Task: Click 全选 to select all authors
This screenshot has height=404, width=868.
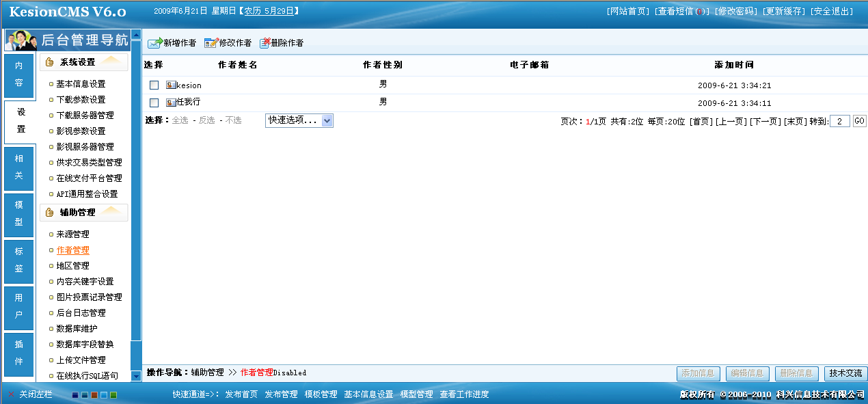Action: click(180, 120)
